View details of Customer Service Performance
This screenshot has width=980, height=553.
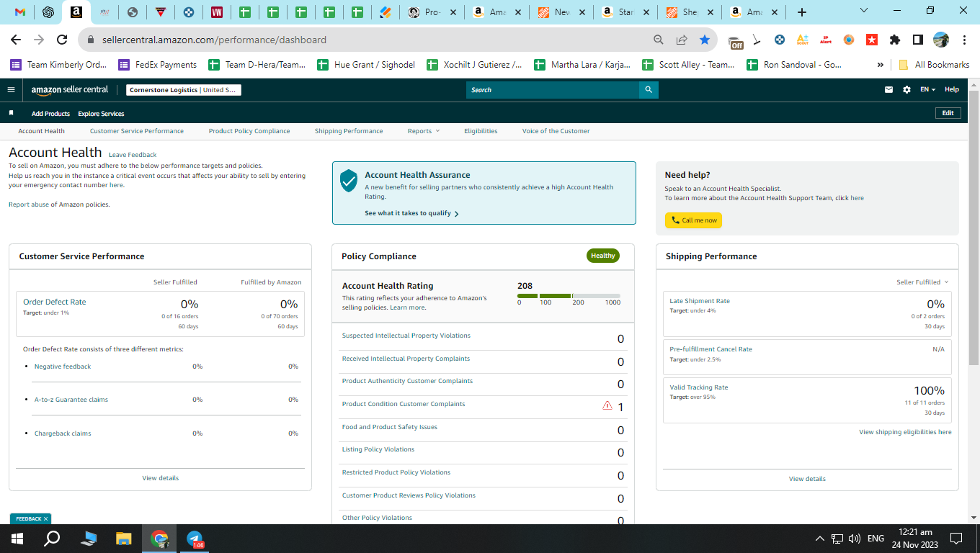160,478
